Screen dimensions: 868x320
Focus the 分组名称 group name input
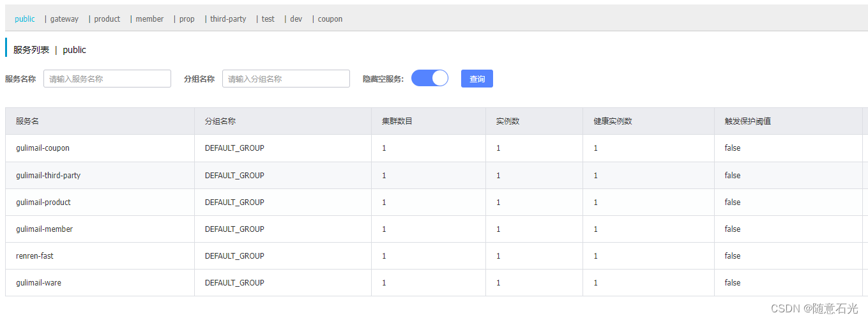click(286, 79)
